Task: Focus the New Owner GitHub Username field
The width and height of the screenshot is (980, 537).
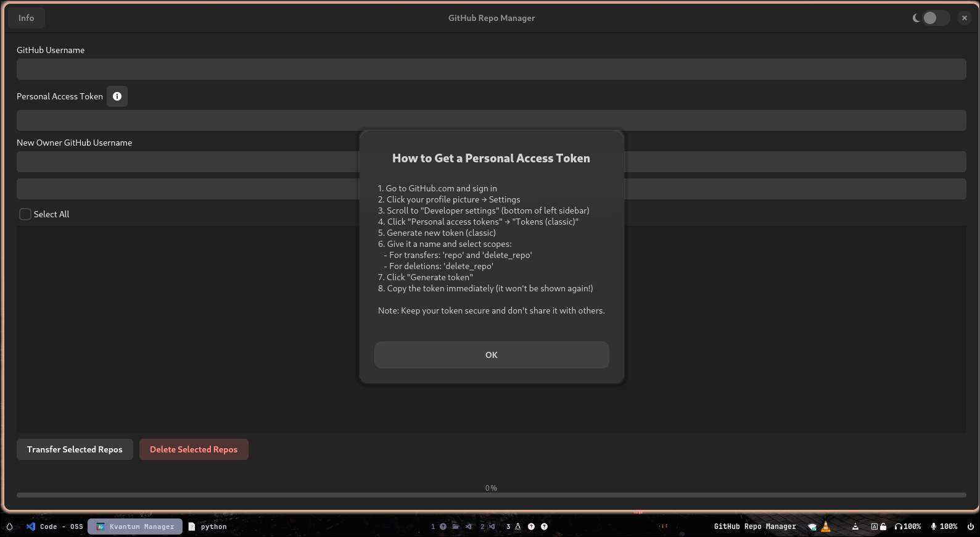Action: coord(492,162)
